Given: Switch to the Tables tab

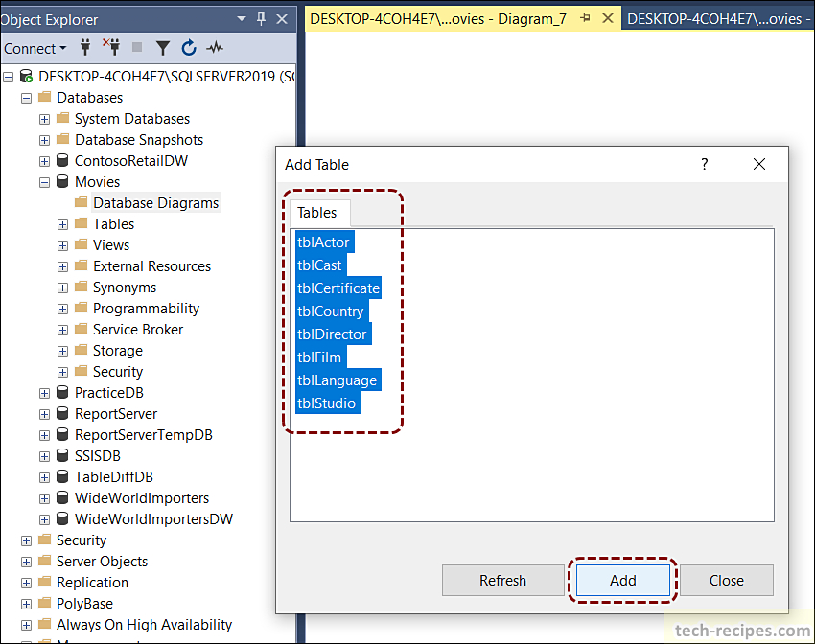Looking at the screenshot, I should coord(317,213).
